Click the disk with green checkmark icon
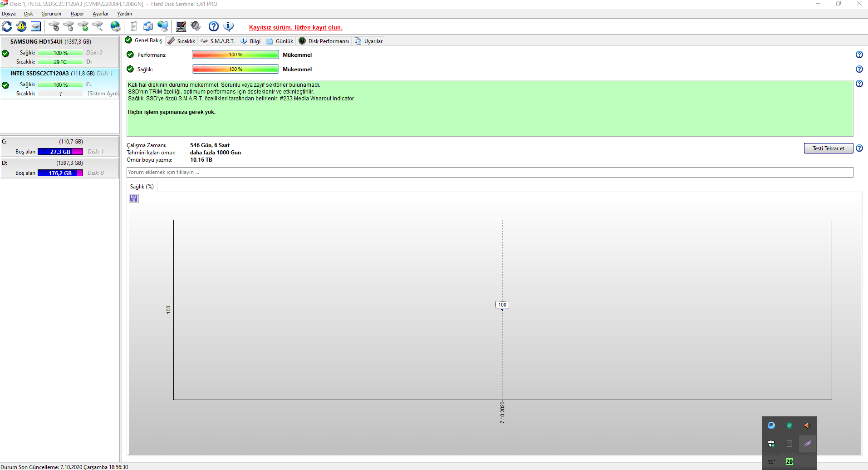 [x=83, y=26]
